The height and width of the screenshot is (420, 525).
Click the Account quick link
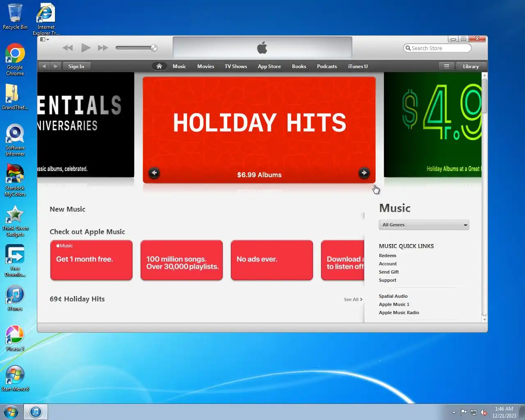pyautogui.click(x=388, y=264)
